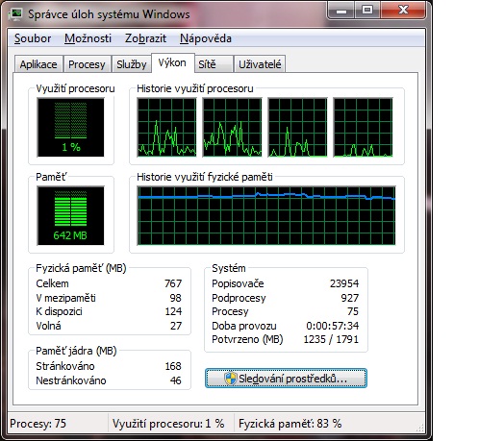Click the Paměť jádra (MB) group label

pyautogui.click(x=76, y=351)
